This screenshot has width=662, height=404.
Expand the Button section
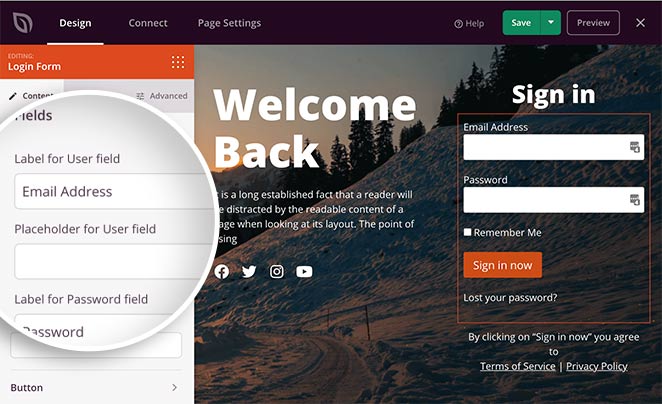[x=96, y=388]
